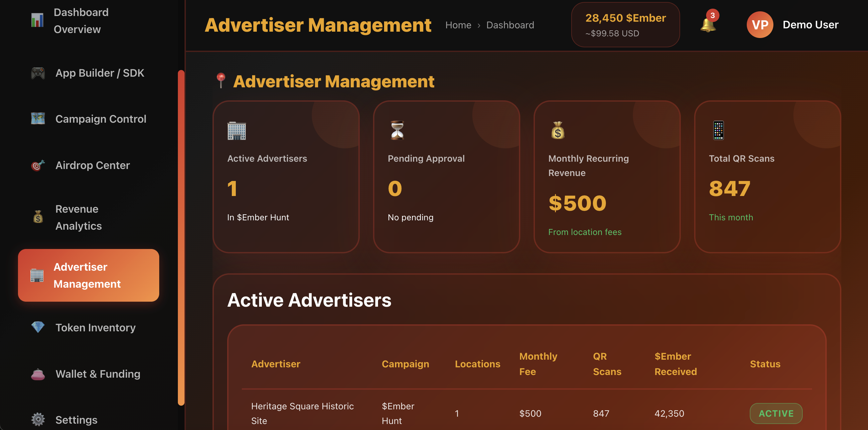The height and width of the screenshot is (430, 868).
Task: Click the Settings gear icon
Action: [38, 419]
